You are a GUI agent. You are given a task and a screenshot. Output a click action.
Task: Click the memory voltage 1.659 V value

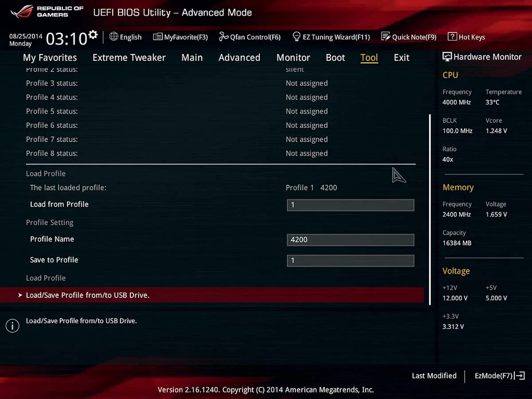[496, 214]
